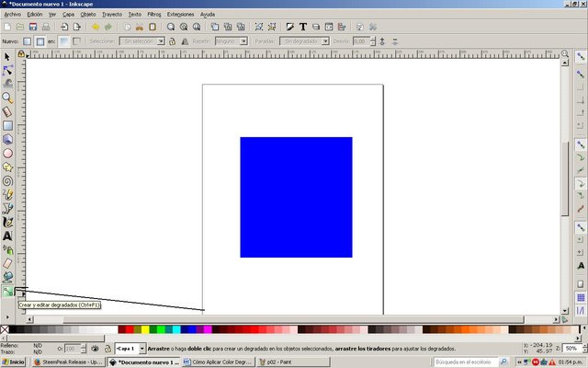The image size is (588, 368).
Task: Open Edición menu
Action: point(35,15)
